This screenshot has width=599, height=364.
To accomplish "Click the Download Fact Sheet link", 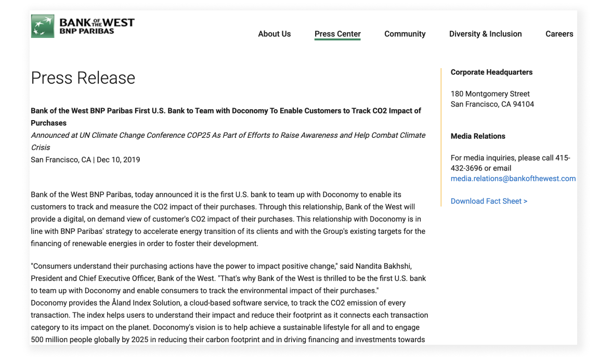I will (x=489, y=201).
